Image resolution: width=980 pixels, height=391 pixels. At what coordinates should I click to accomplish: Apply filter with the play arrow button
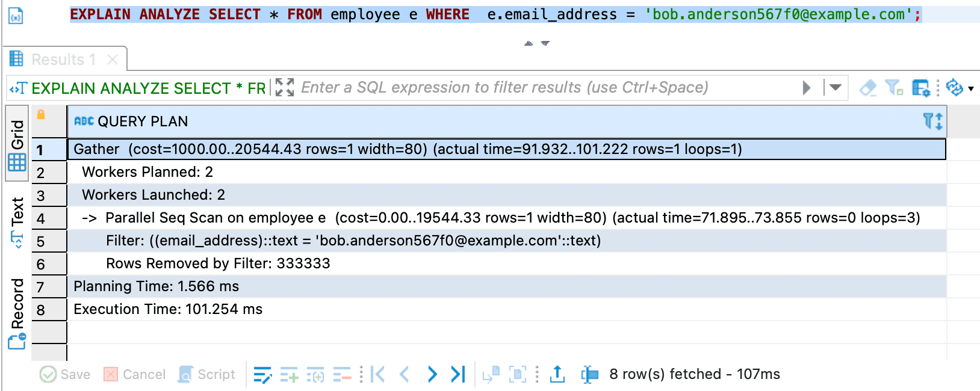[807, 88]
